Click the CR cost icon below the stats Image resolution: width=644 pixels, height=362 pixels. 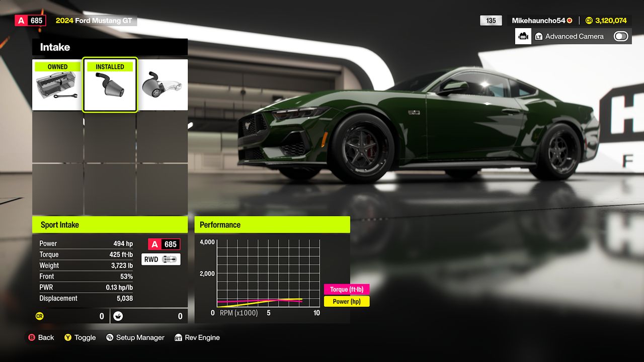(39, 316)
